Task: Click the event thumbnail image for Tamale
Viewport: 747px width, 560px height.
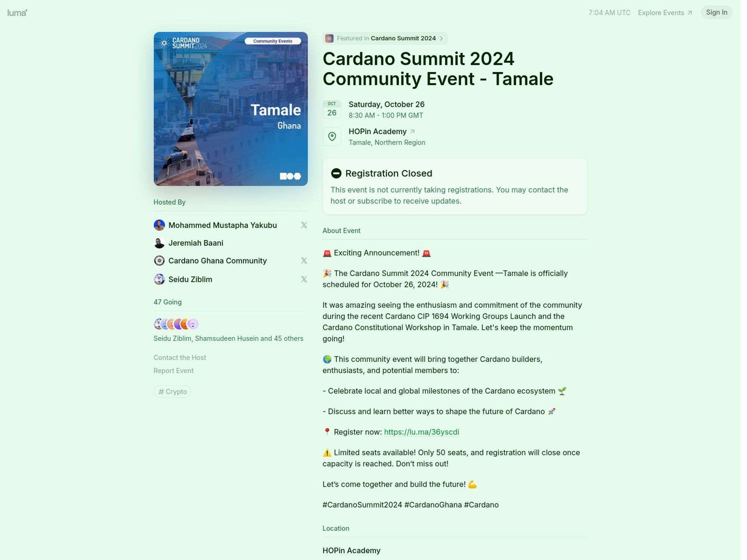Action: click(230, 109)
